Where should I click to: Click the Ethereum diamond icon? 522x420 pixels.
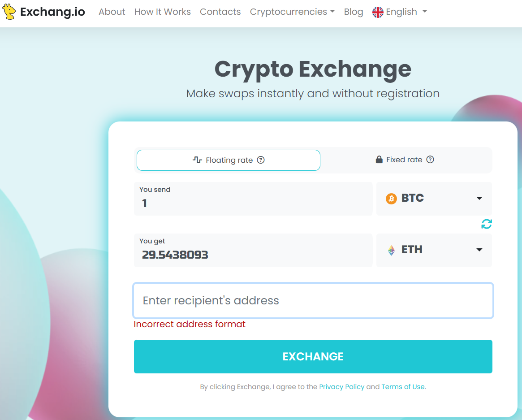[391, 250]
